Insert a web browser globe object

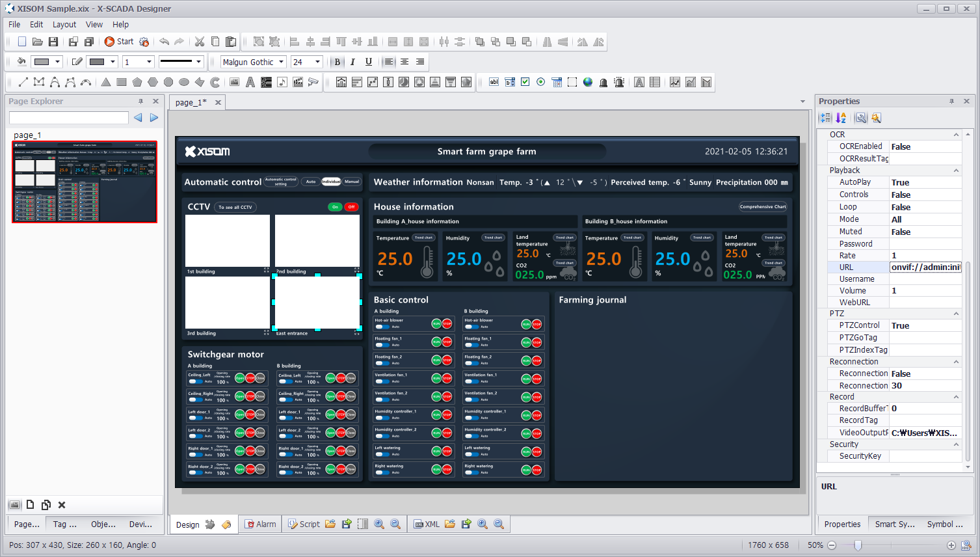click(x=588, y=82)
